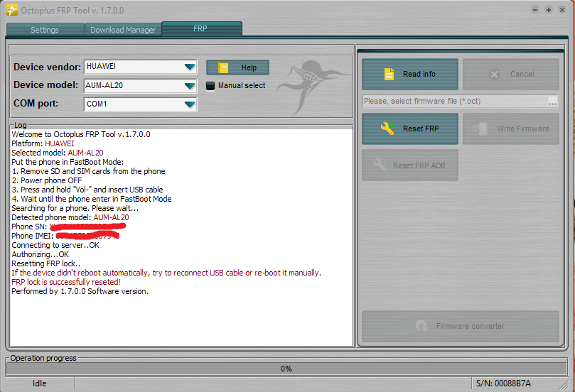Image resolution: width=575 pixels, height=392 pixels.
Task: Click the Octoplus app logo icon in title bar
Action: pos(12,10)
